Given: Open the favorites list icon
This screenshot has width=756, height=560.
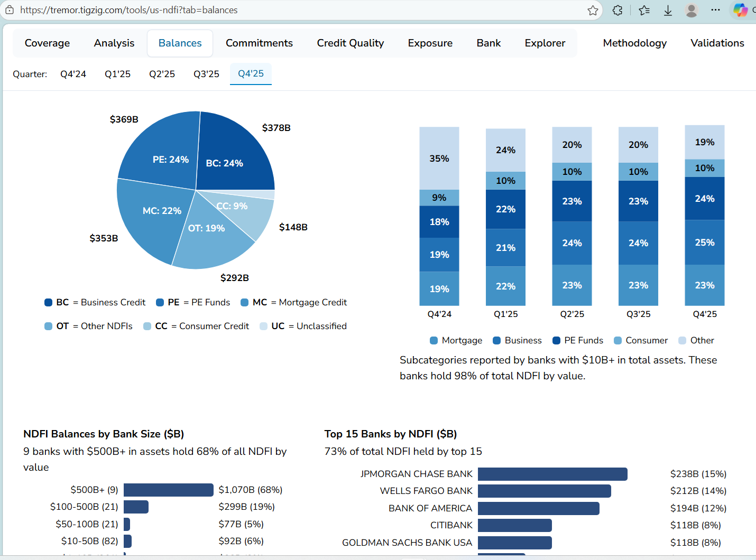Looking at the screenshot, I should tap(644, 10).
